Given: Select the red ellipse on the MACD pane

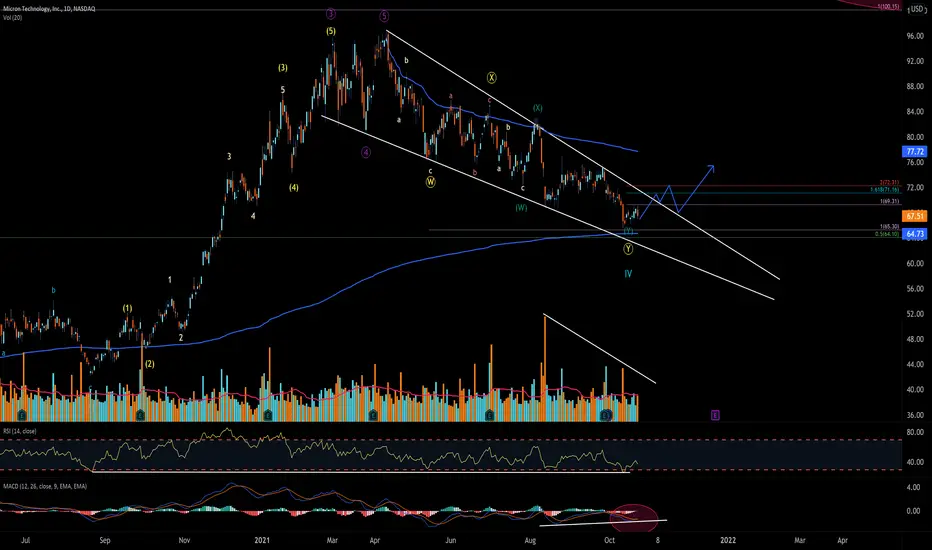Looking at the screenshot, I should pos(634,518).
